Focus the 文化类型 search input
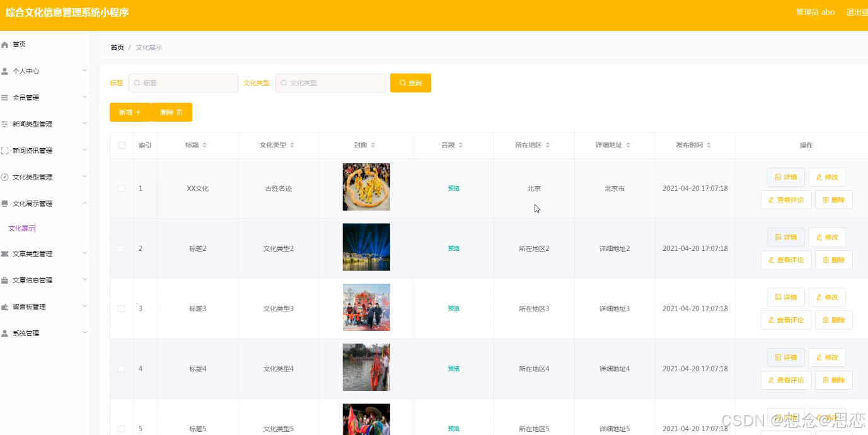This screenshot has width=868, height=435. [330, 83]
